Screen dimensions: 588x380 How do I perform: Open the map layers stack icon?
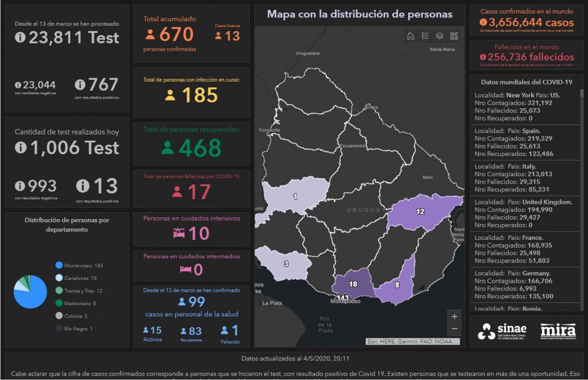point(439,36)
